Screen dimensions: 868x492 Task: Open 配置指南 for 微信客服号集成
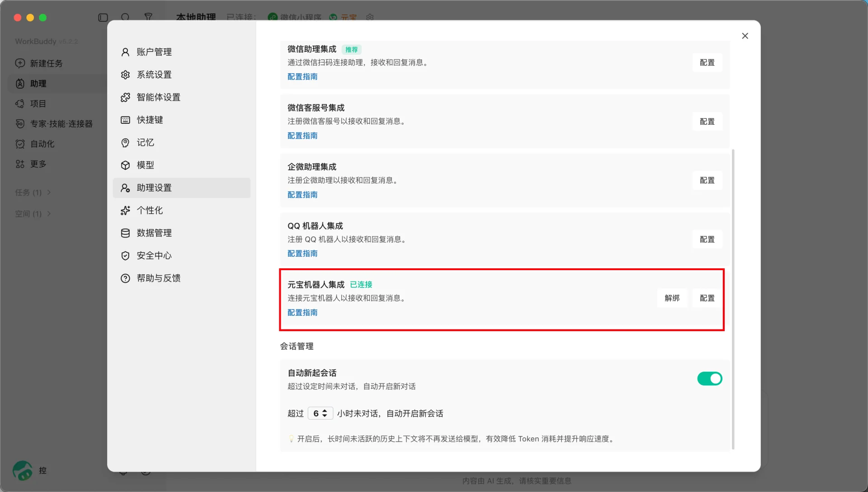tap(302, 136)
